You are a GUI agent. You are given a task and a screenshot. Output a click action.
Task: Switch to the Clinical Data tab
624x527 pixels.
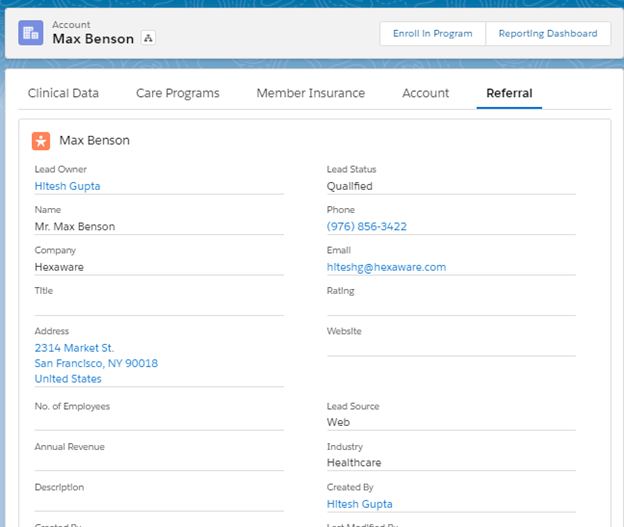pyautogui.click(x=63, y=93)
